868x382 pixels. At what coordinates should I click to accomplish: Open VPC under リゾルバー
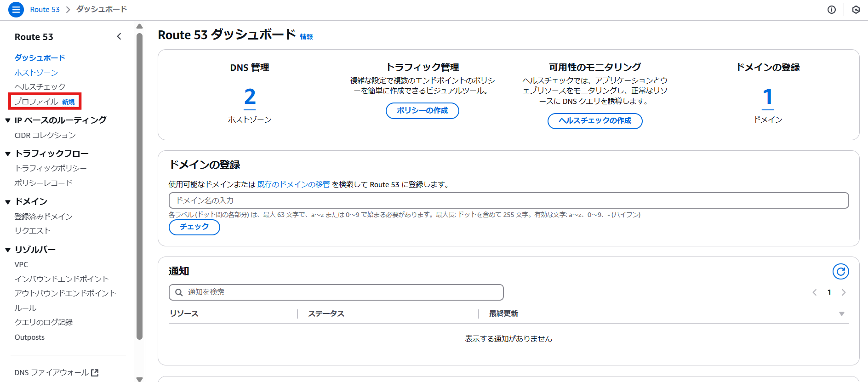pos(21,265)
